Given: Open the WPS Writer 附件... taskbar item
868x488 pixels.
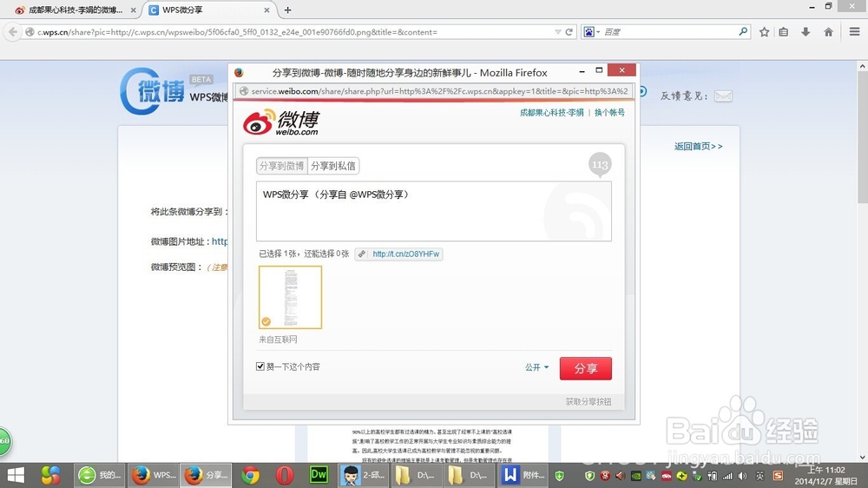Looking at the screenshot, I should 523,475.
